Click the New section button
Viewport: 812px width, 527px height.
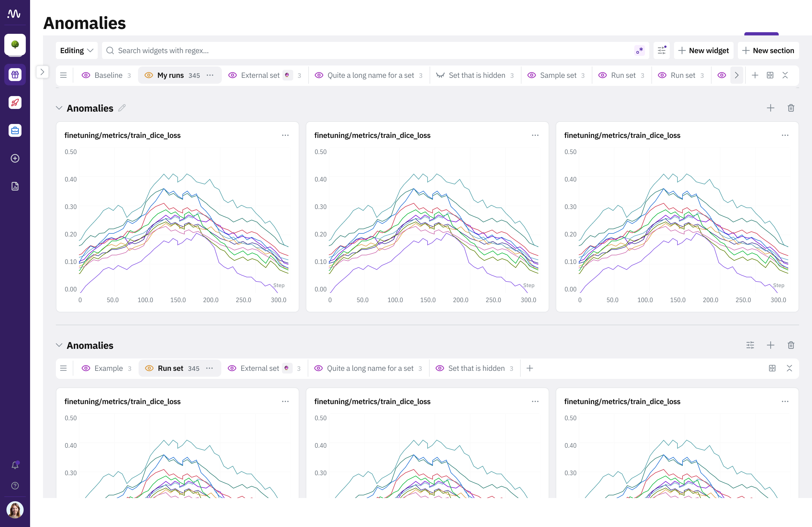[768, 50]
